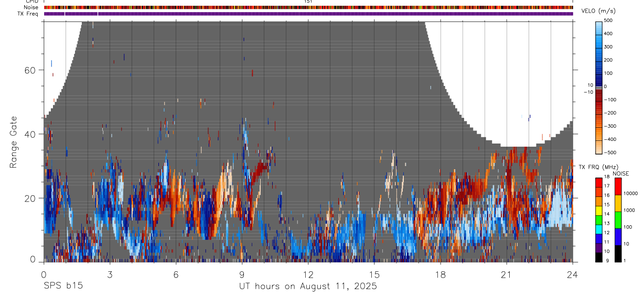Click the x-axis hour tick label 21

[x=507, y=274]
